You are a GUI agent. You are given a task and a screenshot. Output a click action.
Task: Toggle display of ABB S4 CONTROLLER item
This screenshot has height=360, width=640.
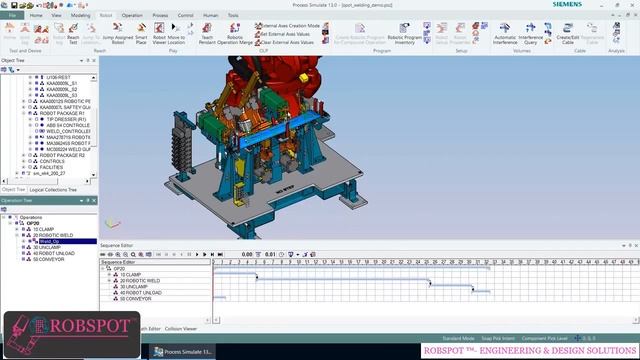[x=37, y=125]
